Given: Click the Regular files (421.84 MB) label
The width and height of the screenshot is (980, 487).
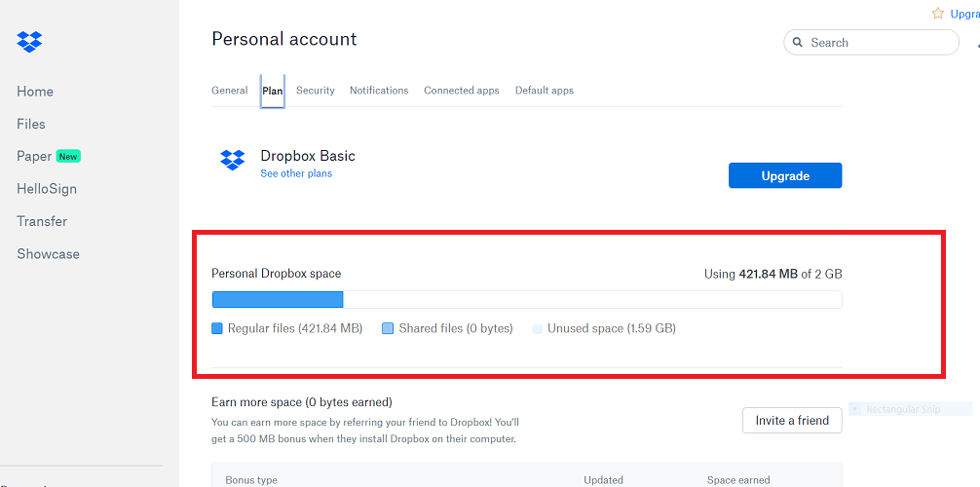Looking at the screenshot, I should tap(295, 328).
